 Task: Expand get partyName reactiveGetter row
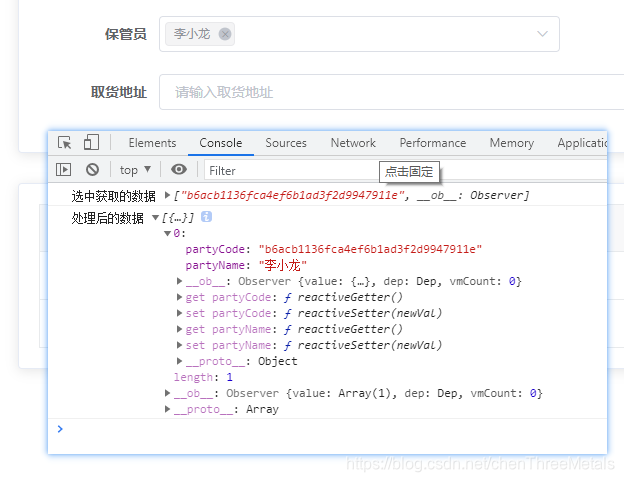point(179,329)
